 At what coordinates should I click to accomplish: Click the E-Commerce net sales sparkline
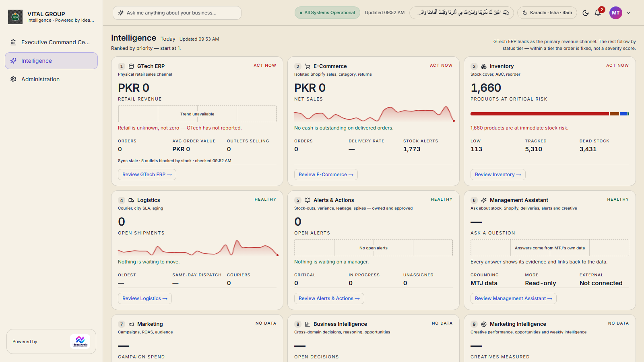[374, 114]
